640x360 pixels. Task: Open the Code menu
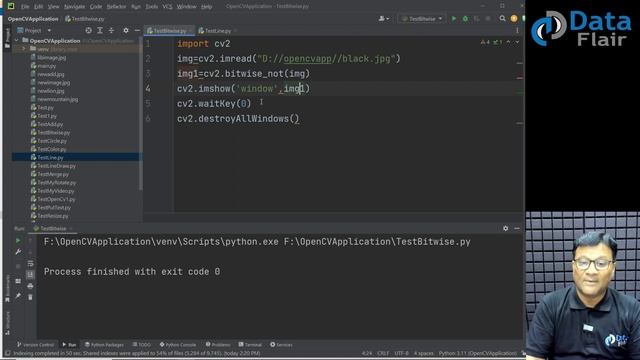(x=96, y=7)
